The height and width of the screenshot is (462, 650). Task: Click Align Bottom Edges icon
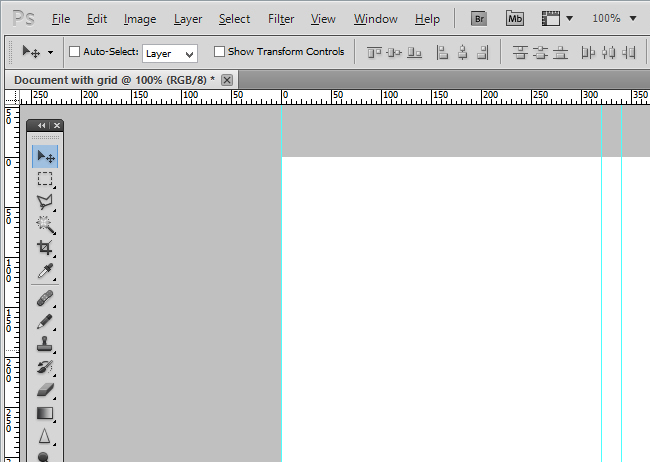coord(414,53)
